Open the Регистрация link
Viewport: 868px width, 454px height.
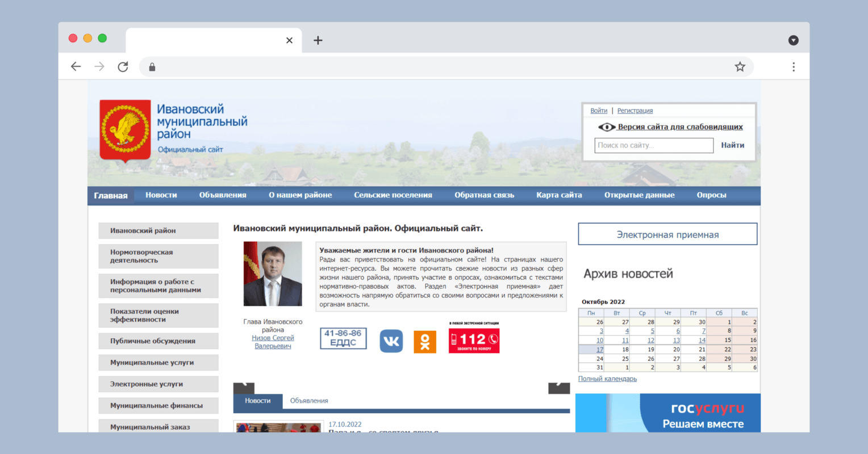tap(635, 111)
